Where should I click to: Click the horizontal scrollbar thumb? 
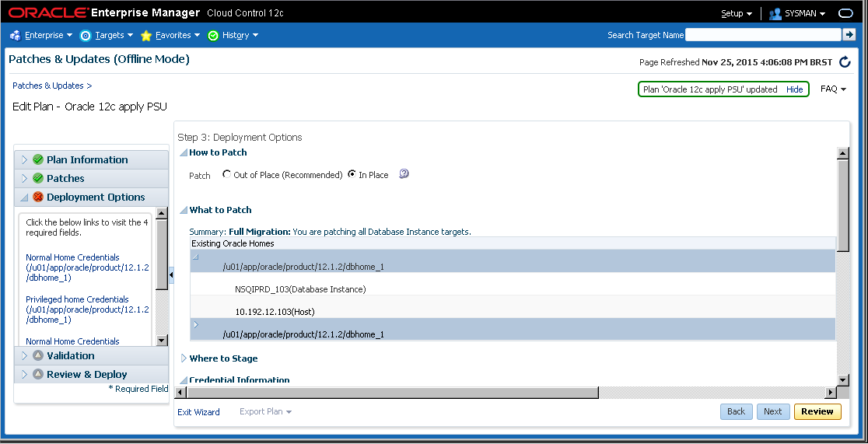(x=393, y=393)
